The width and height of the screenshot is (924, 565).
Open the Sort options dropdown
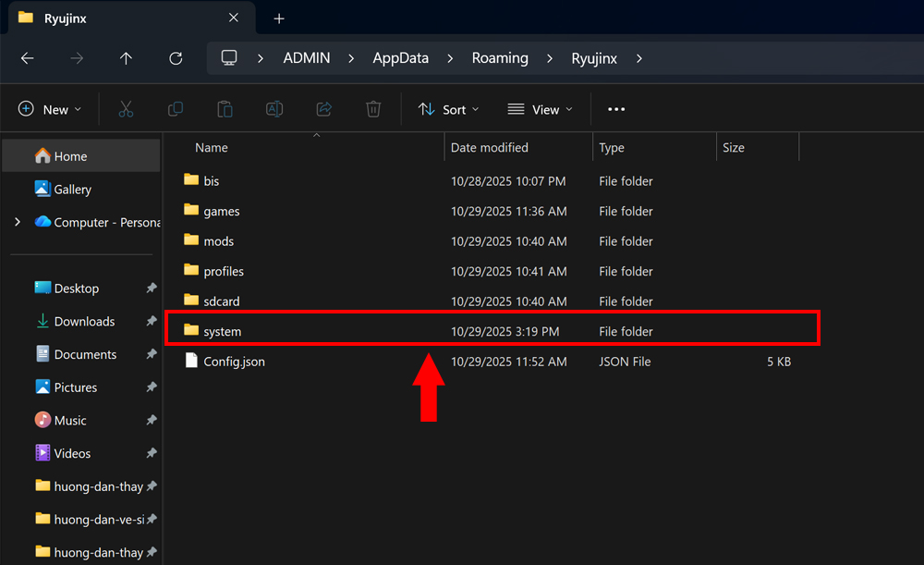448,109
